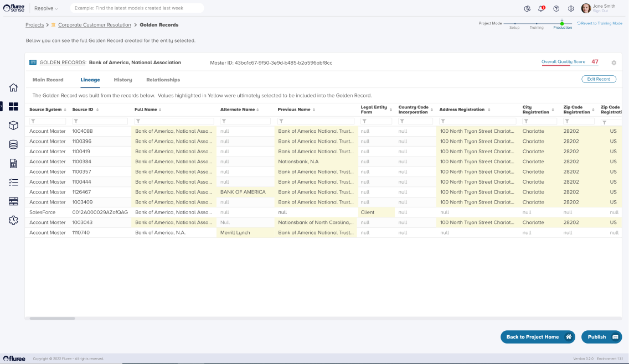
Task: Click the dashboard grid icon in sidebar
Action: click(13, 107)
